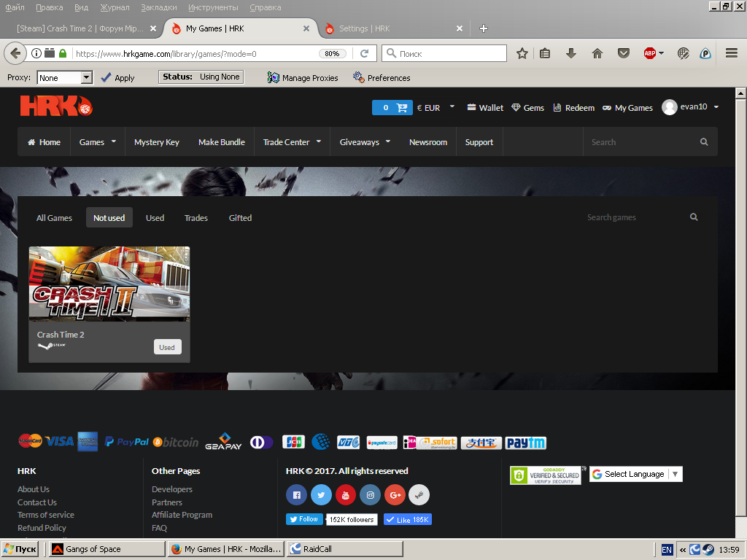
Task: Switch to the Used tab
Action: coord(155,217)
